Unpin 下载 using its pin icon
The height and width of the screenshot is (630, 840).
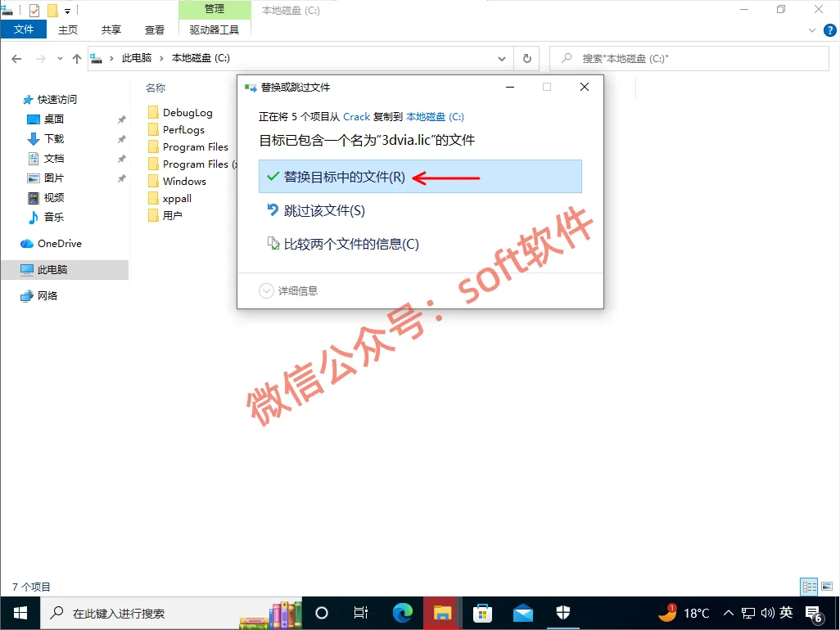tap(122, 139)
